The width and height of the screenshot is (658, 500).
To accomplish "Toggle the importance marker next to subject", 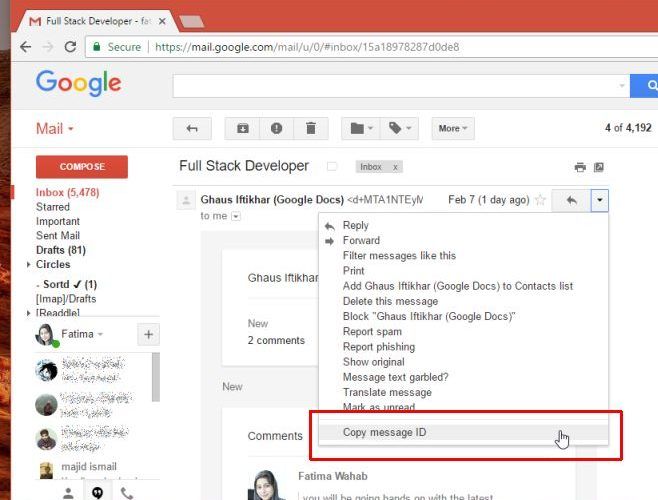I will pos(332,167).
